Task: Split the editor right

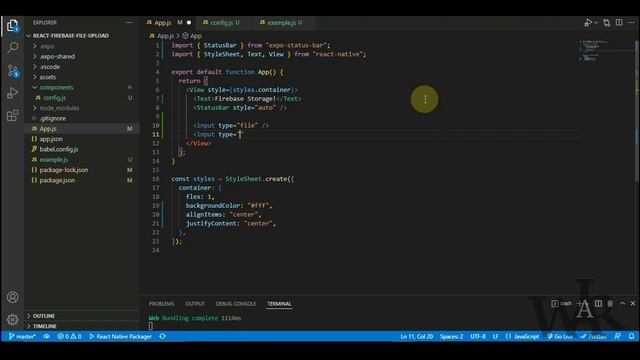Action: point(619,22)
